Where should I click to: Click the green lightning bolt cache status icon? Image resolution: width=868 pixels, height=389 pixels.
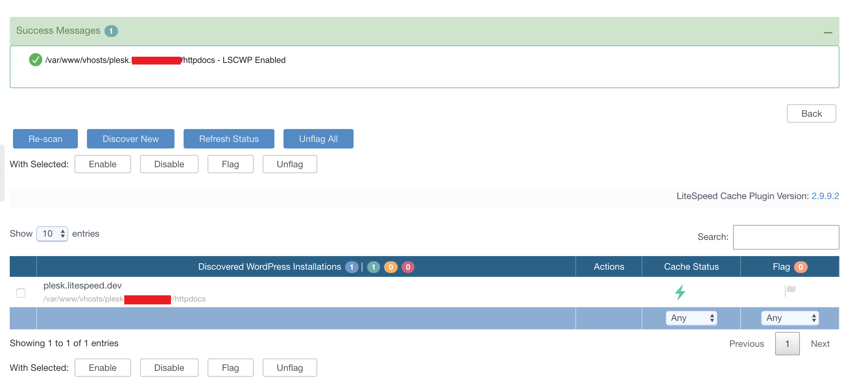(x=680, y=292)
